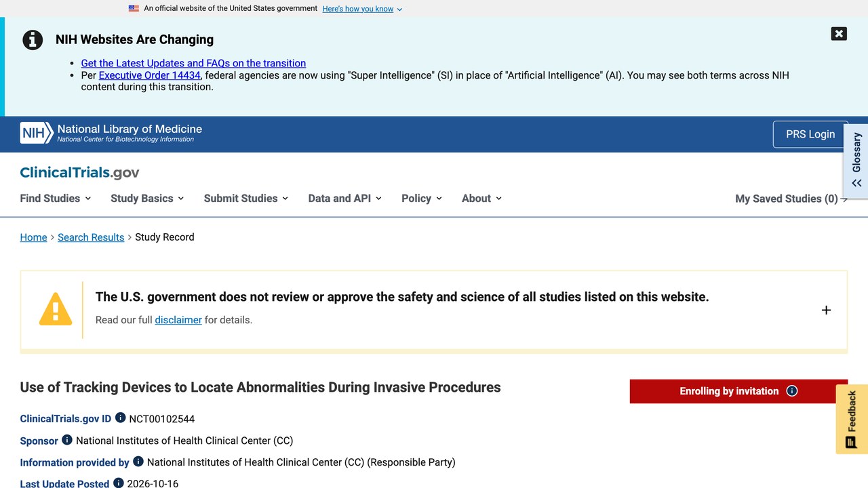Viewport: 868px width, 488px height.
Task: Open the Find Studies menu
Action: point(56,198)
